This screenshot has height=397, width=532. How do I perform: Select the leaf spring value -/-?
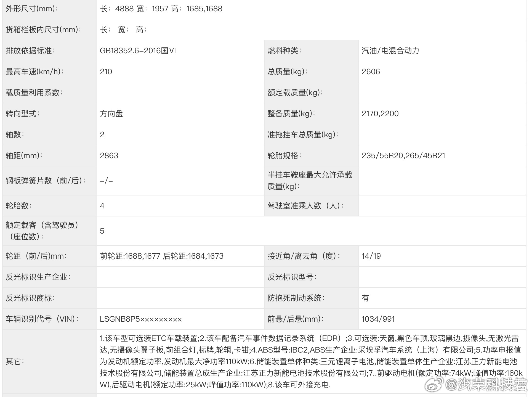point(107,181)
